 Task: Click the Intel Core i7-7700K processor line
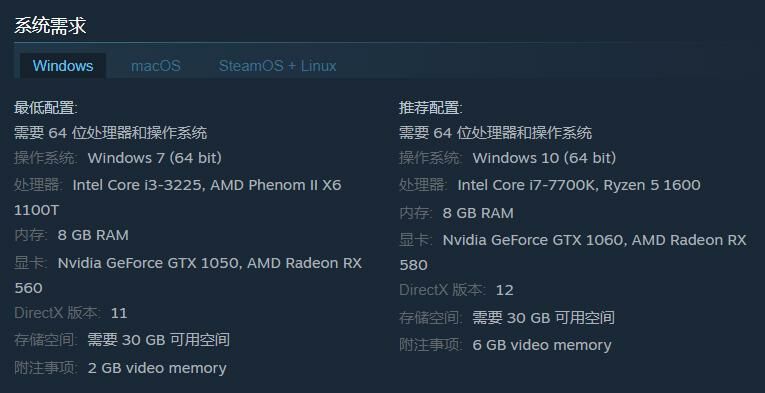pyautogui.click(x=550, y=185)
